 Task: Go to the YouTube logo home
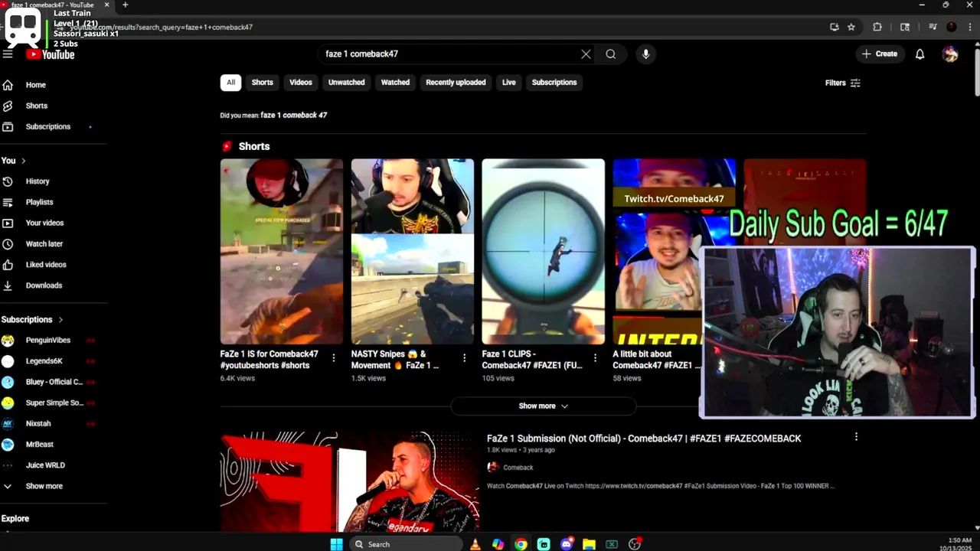coord(51,54)
